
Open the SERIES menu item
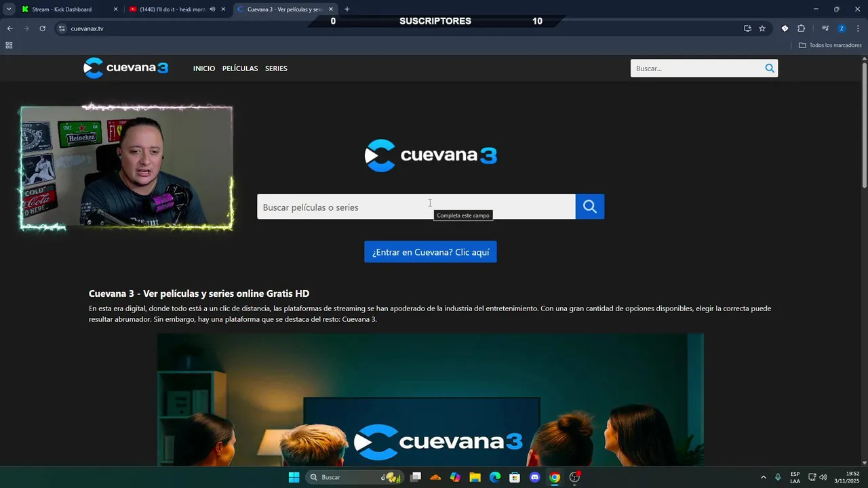276,68
